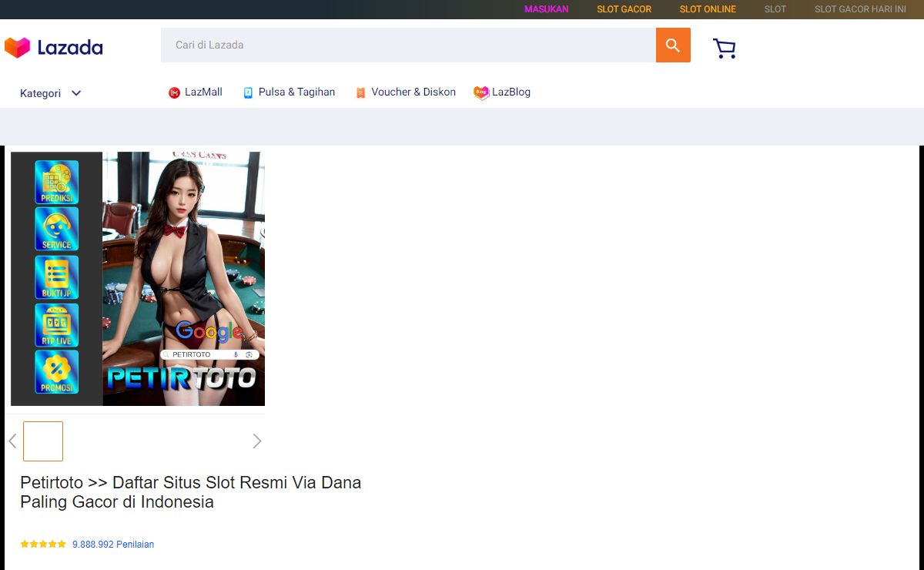924x570 pixels.
Task: Click the LazBlog heart icon
Action: 481,92
